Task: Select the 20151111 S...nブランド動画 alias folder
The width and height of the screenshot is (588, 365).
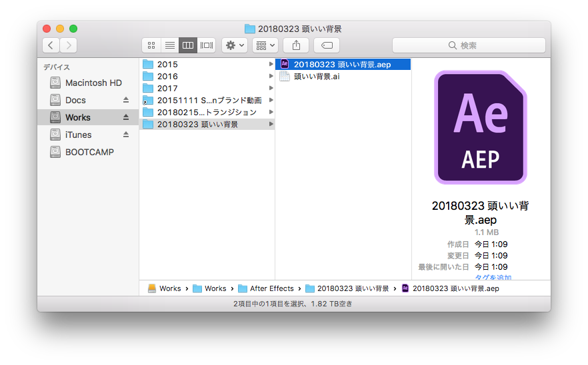Action: 207,101
